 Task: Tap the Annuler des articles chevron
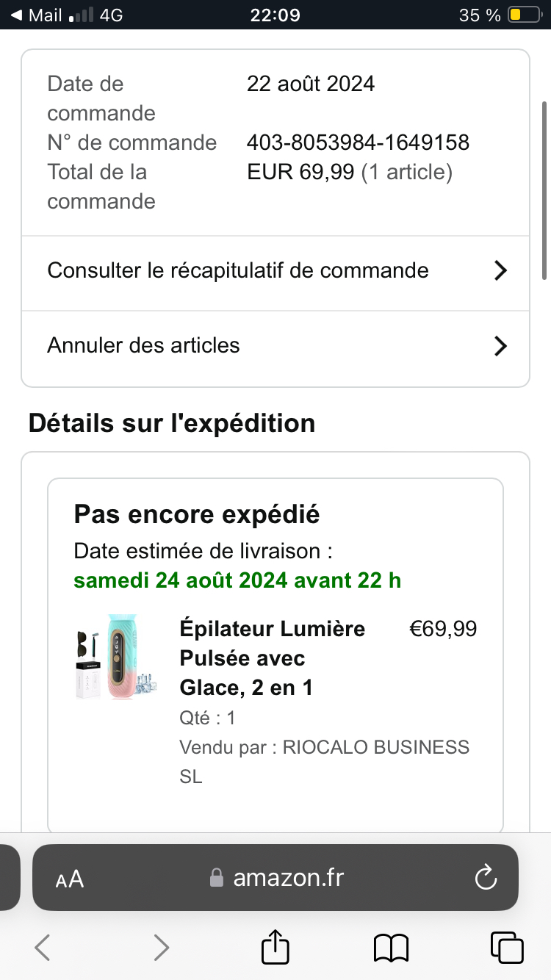[x=500, y=346]
